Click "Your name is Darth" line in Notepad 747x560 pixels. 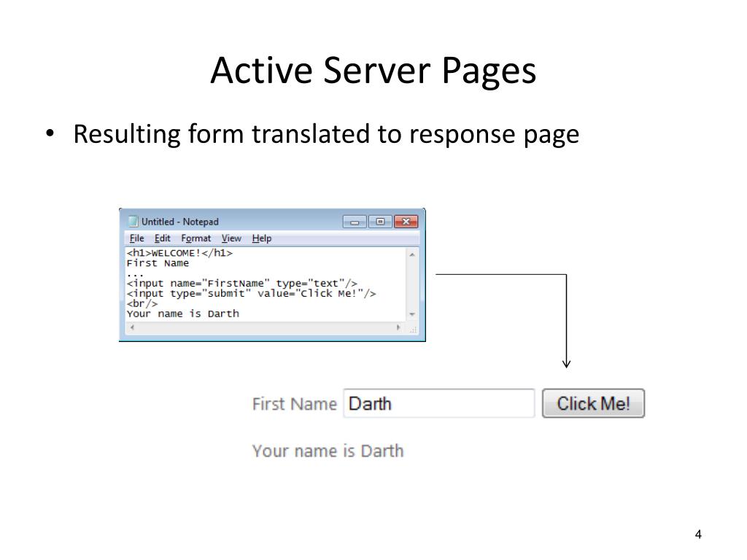click(x=183, y=314)
